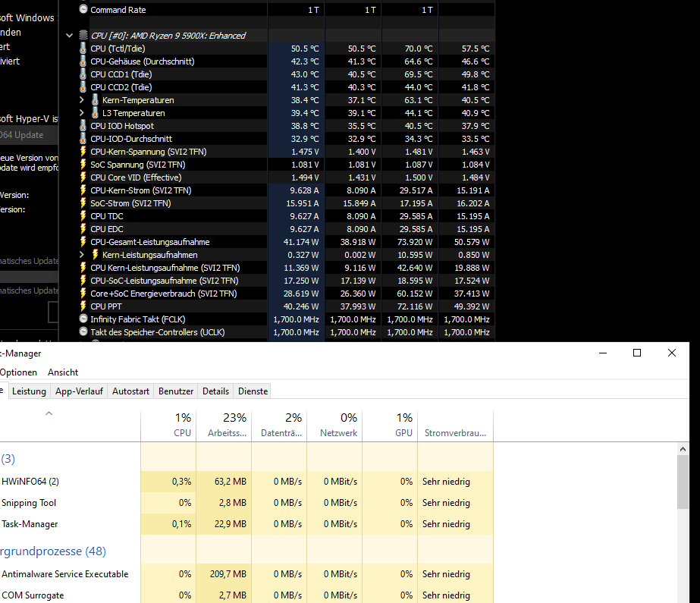
Task: Click the lightning icon of CPU PPT
Action: (83, 306)
